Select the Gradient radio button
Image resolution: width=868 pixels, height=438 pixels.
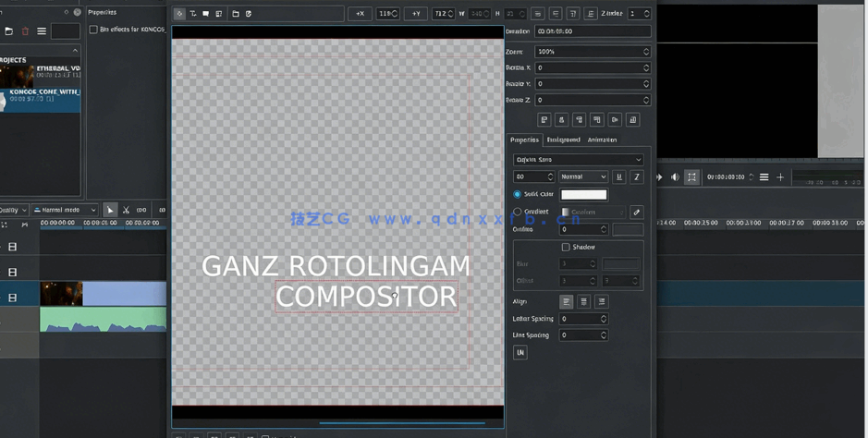(518, 212)
